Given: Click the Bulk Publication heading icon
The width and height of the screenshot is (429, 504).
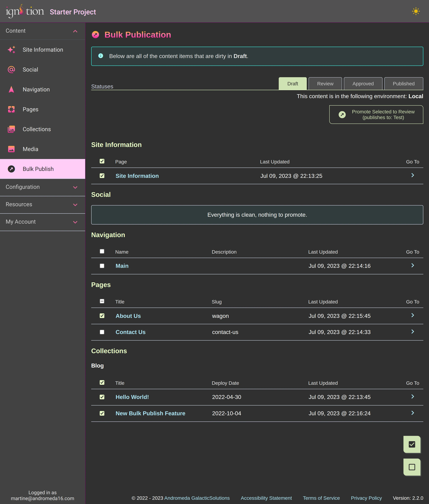Looking at the screenshot, I should click(95, 35).
